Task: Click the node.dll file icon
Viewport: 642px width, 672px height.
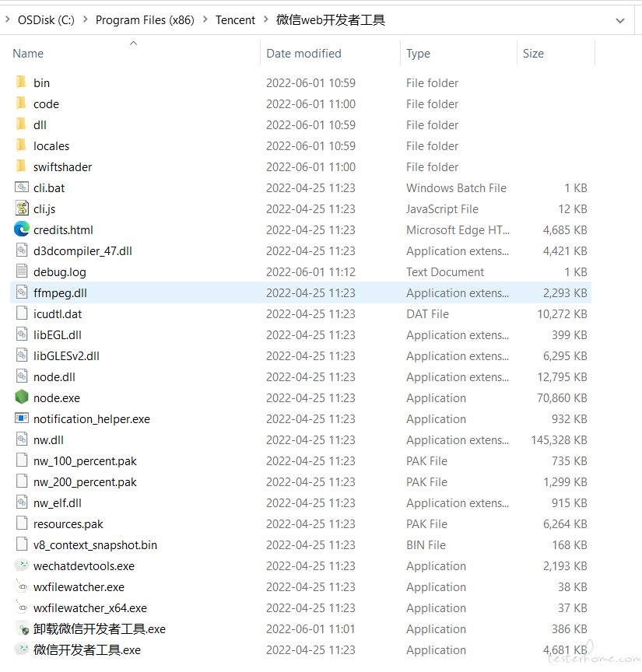Action: click(22, 376)
